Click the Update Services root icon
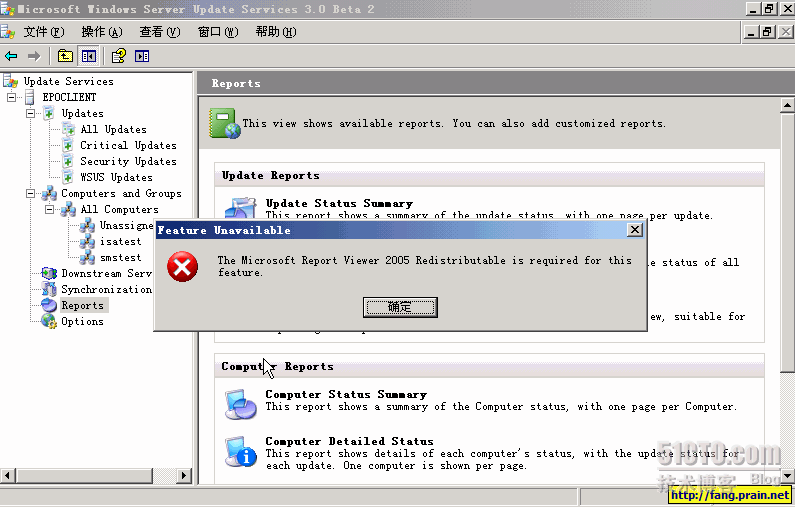This screenshot has height=507, width=795. [x=11, y=81]
